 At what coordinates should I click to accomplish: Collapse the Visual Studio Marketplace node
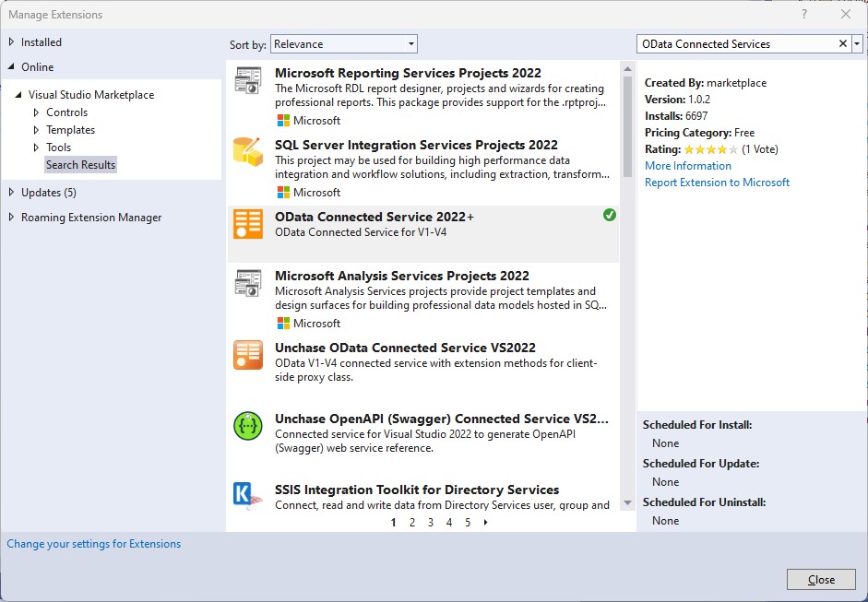pyautogui.click(x=18, y=95)
